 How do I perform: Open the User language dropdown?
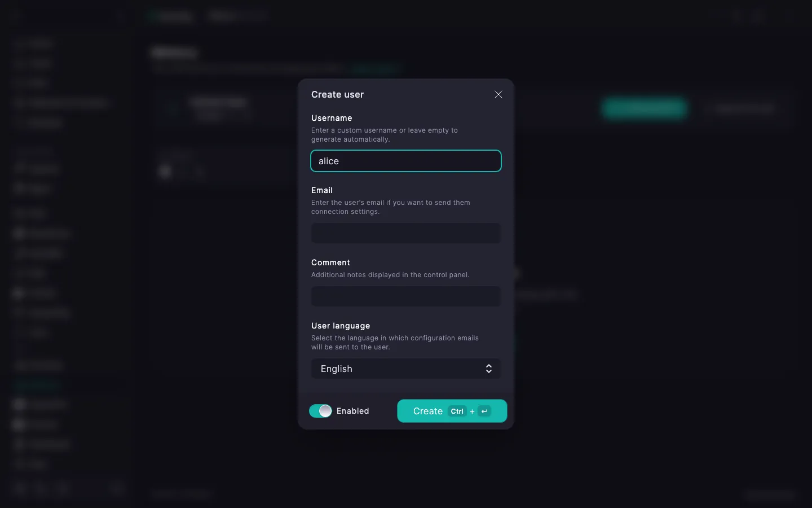tap(406, 369)
